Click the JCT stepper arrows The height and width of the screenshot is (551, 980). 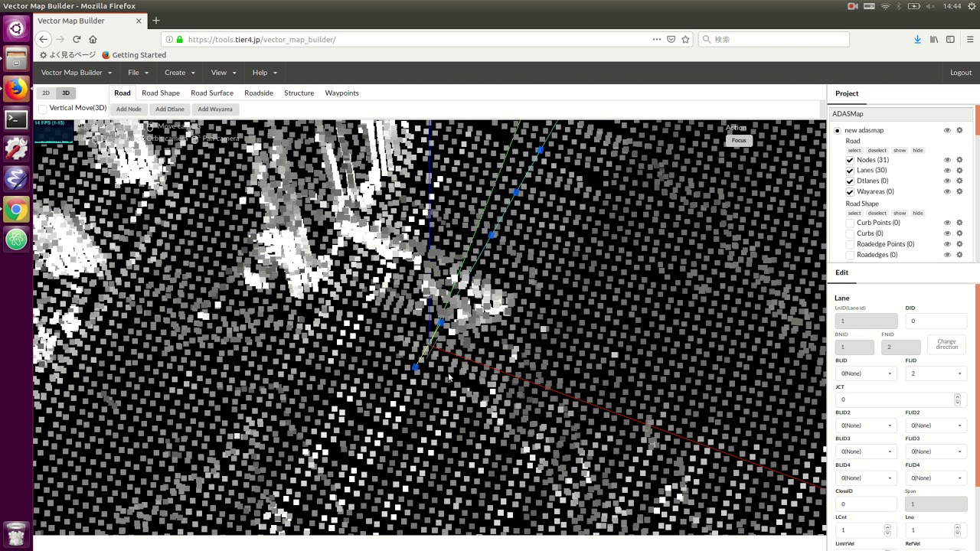pos(957,399)
